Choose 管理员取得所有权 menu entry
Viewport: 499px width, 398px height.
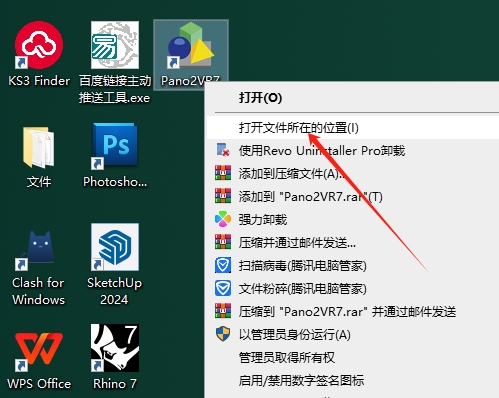point(353,358)
